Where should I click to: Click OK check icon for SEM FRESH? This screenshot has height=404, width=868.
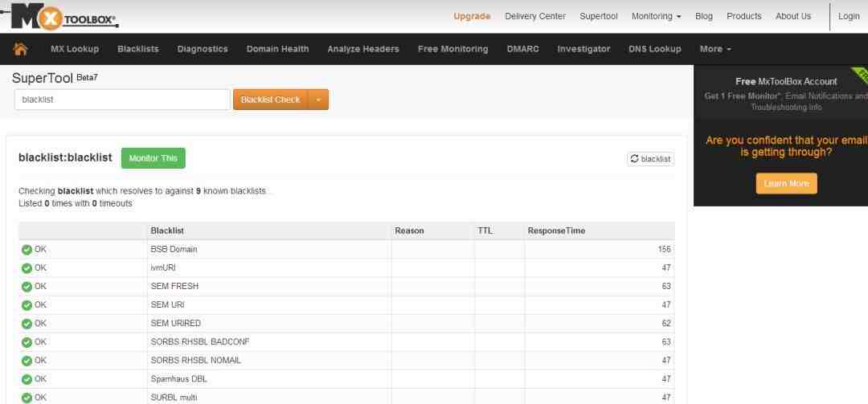(27, 287)
